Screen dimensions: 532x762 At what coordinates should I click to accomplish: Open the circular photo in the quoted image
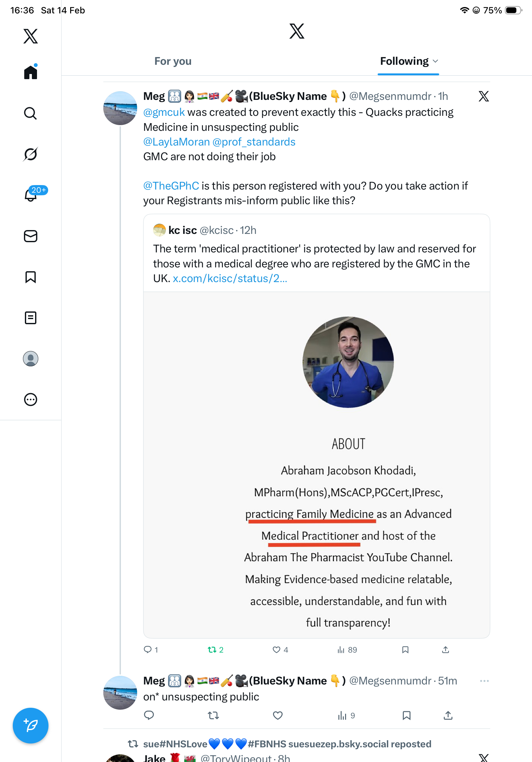click(348, 362)
